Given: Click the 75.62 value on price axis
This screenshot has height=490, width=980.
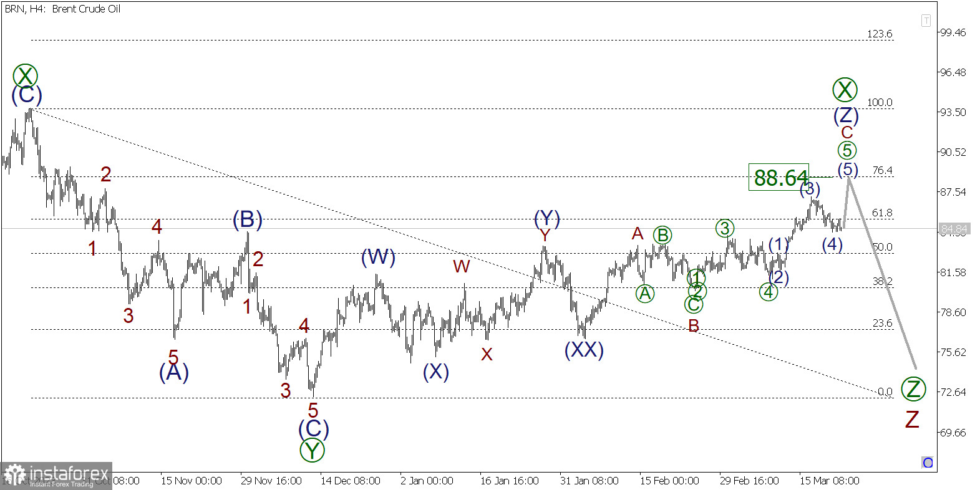Looking at the screenshot, I should 953,352.
